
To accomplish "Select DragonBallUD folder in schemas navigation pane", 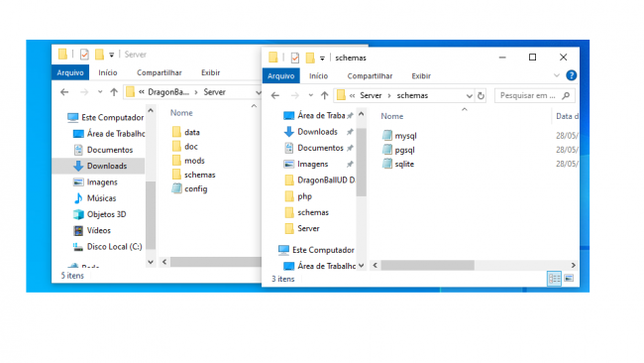I will [x=320, y=181].
